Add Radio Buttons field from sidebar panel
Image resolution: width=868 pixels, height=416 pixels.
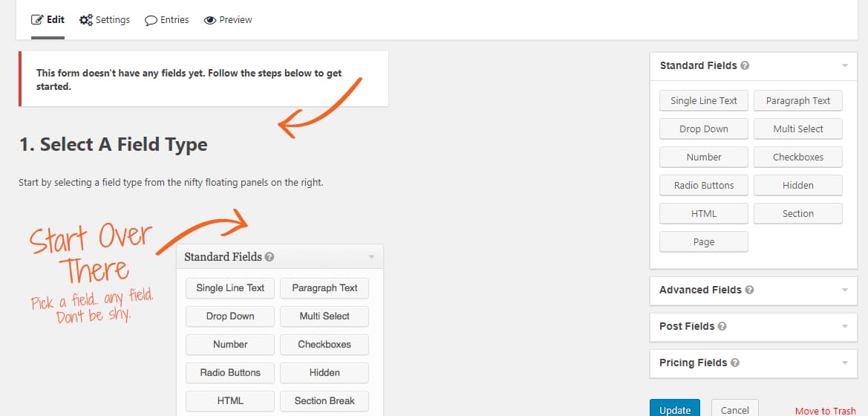pos(704,186)
